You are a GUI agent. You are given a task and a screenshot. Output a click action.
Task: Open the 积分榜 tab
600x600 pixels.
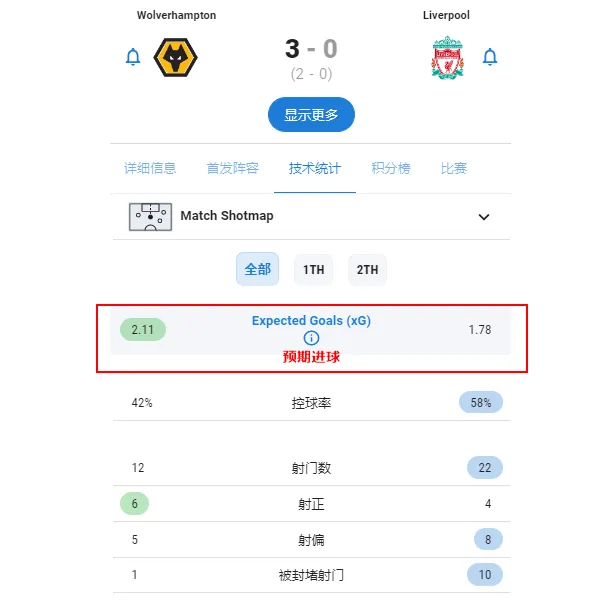[391, 168]
